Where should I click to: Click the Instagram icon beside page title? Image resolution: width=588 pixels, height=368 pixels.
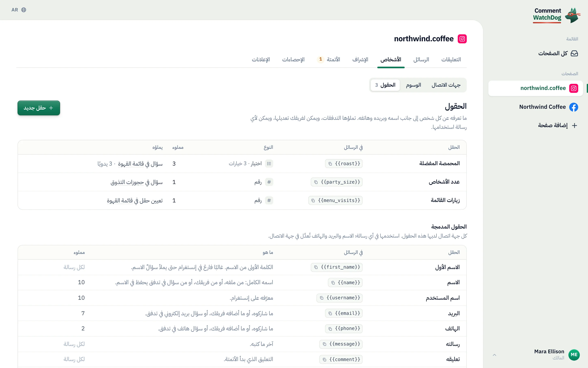(462, 39)
